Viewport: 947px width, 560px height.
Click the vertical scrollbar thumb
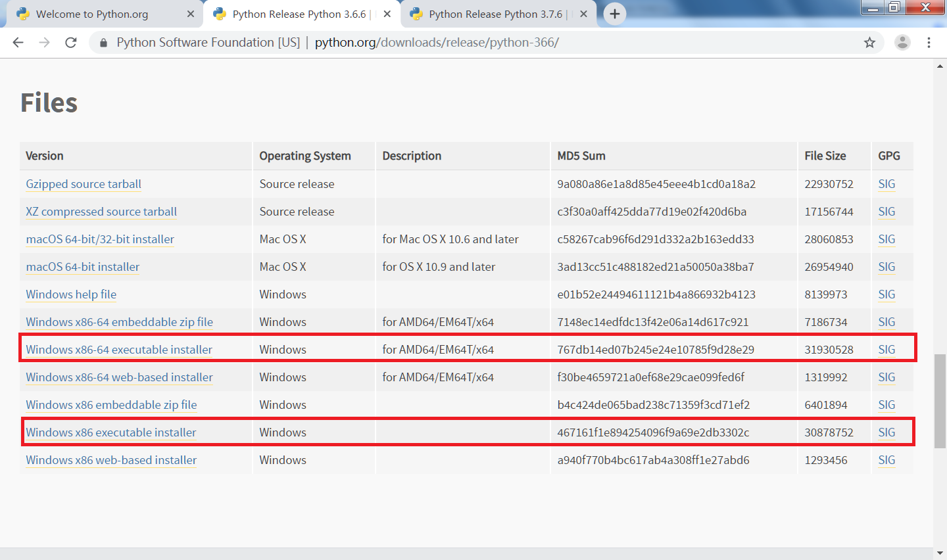click(940, 401)
